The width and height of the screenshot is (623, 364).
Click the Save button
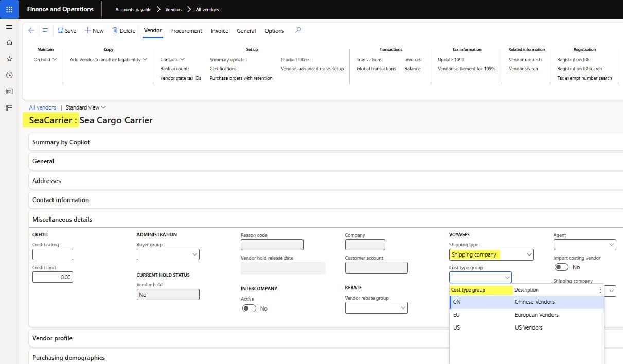tap(67, 31)
